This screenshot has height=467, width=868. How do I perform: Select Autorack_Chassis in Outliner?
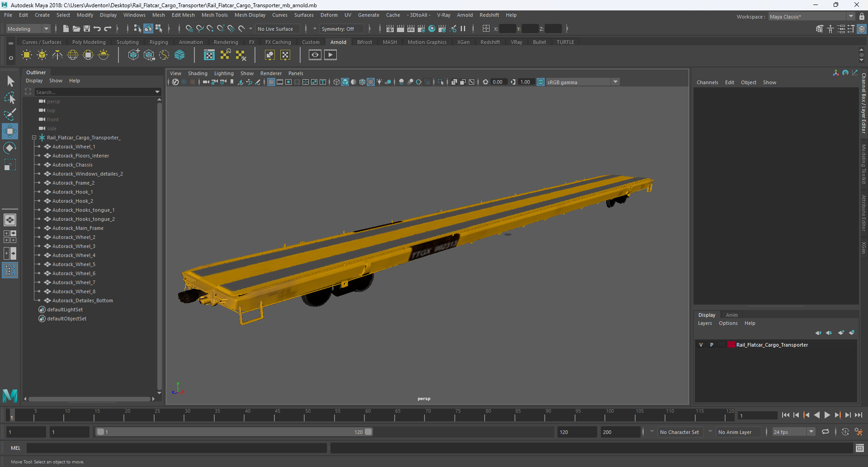(72, 165)
